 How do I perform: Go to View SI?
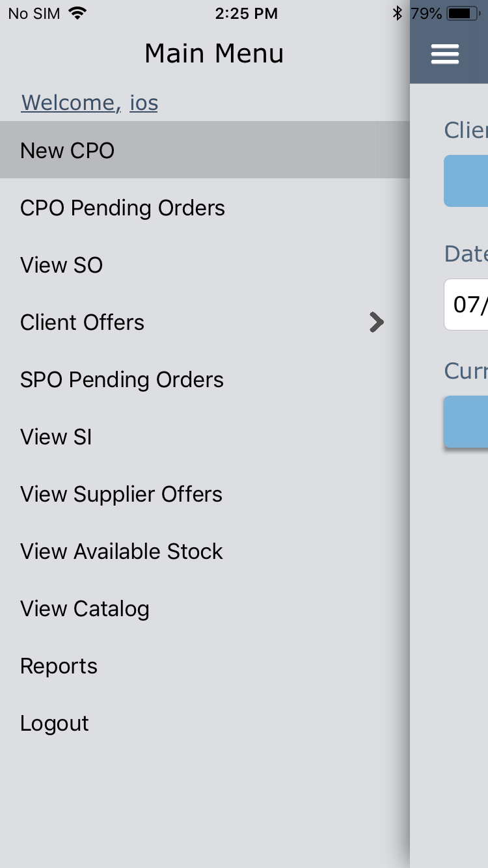click(56, 437)
